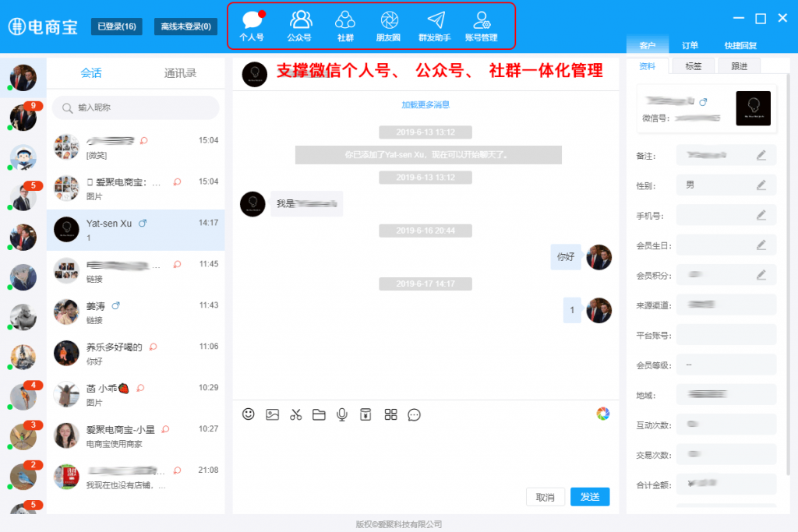Send a file using the folder icon
The image size is (798, 532).
(x=319, y=414)
